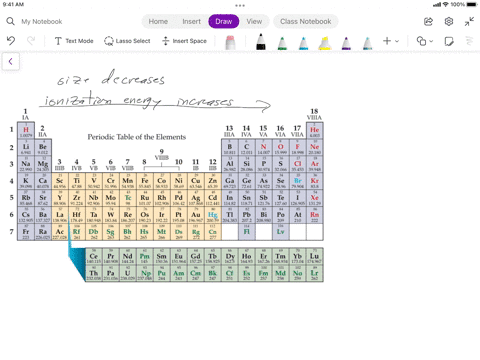Open the Shapes tool icon
Viewport: 480px width, 360px height.
[x=421, y=41]
